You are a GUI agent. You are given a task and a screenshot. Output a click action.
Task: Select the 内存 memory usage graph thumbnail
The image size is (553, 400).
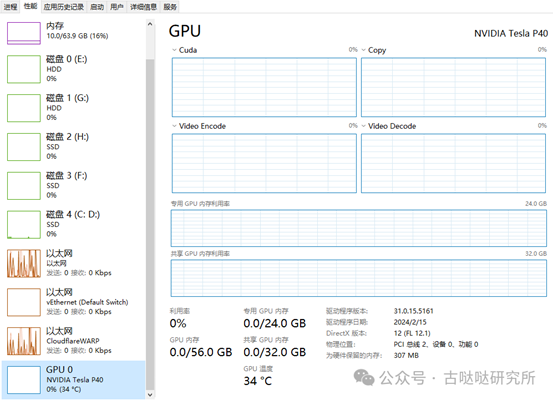pyautogui.click(x=24, y=33)
